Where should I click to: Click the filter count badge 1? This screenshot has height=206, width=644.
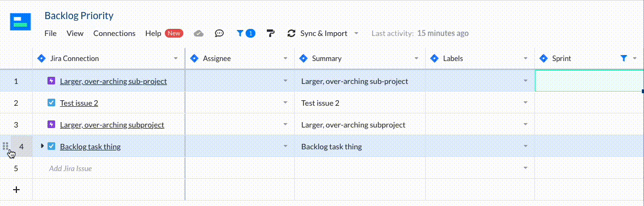click(251, 34)
